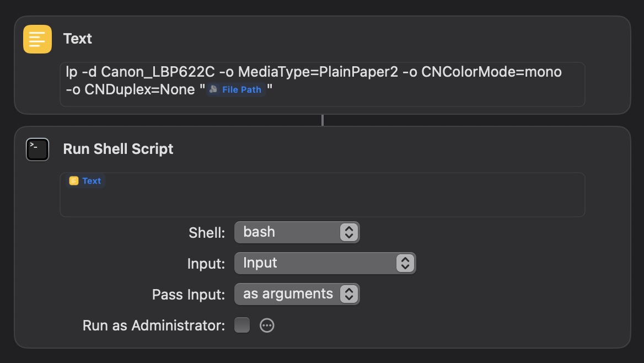The width and height of the screenshot is (644, 363).
Task: Enable the Run as Administrator checkbox
Action: [242, 325]
